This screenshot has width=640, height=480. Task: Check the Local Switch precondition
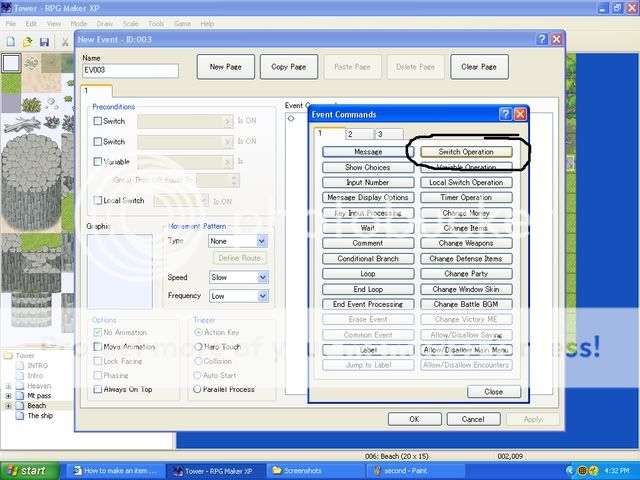[x=97, y=201]
